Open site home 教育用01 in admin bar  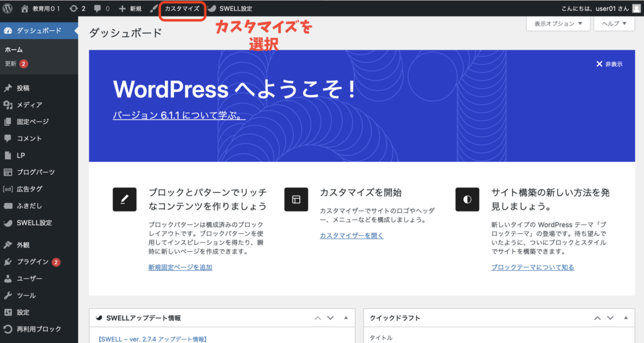(40, 9)
